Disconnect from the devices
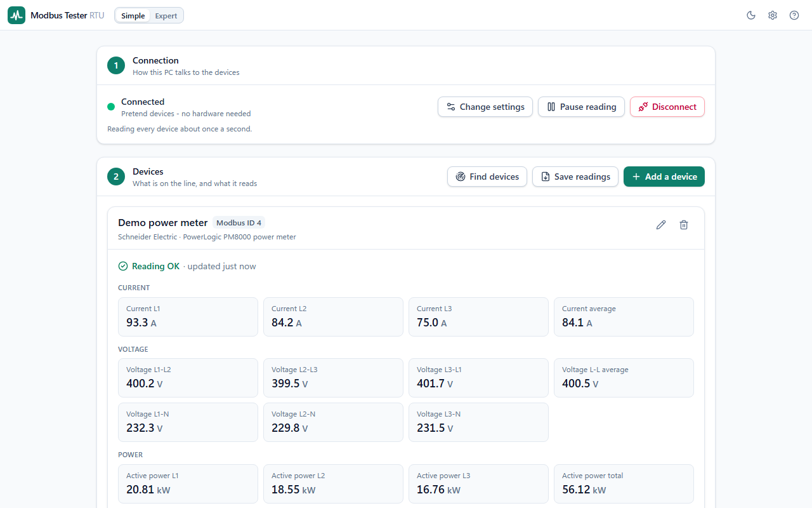 [667, 107]
